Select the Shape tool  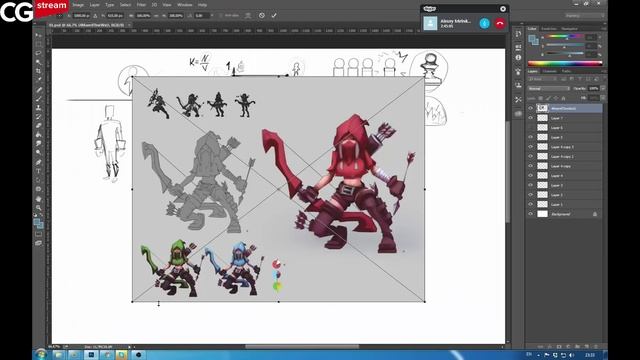[x=38, y=189]
